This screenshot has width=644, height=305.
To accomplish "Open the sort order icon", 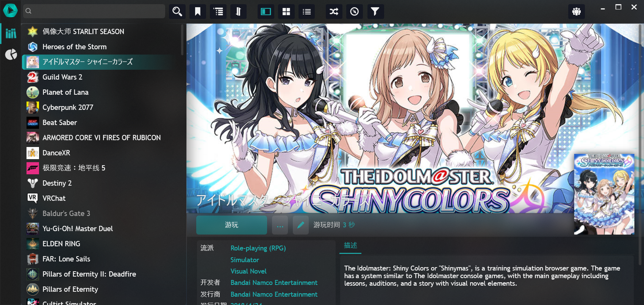I will tap(238, 11).
